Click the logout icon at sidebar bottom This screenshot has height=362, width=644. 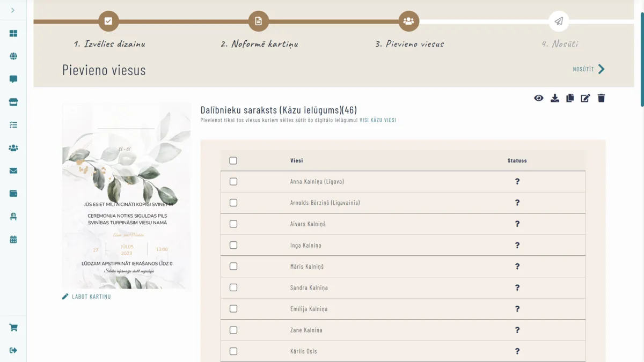tap(13, 350)
